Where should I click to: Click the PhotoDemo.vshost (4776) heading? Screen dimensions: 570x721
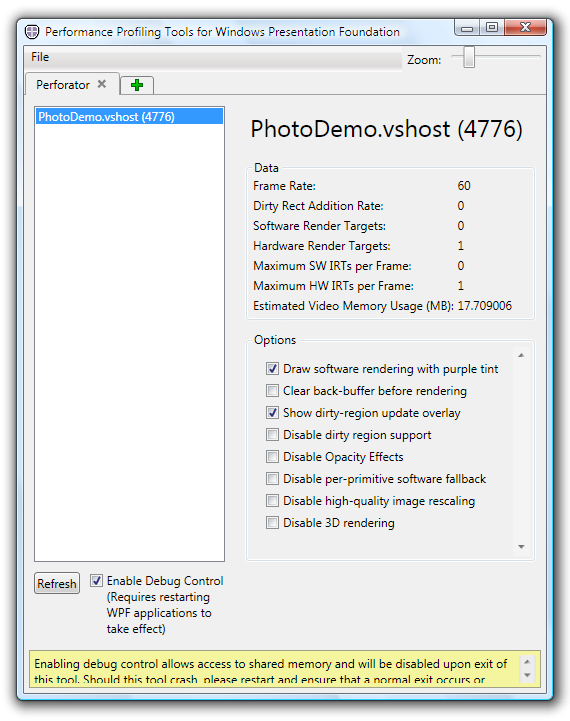(387, 129)
